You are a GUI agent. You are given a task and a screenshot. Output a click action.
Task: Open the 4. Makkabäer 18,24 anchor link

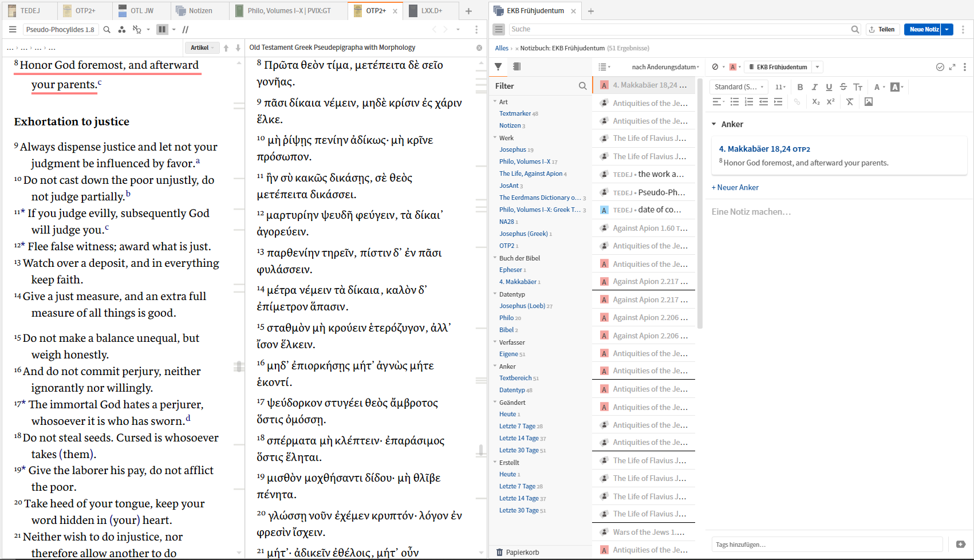pyautogui.click(x=764, y=149)
